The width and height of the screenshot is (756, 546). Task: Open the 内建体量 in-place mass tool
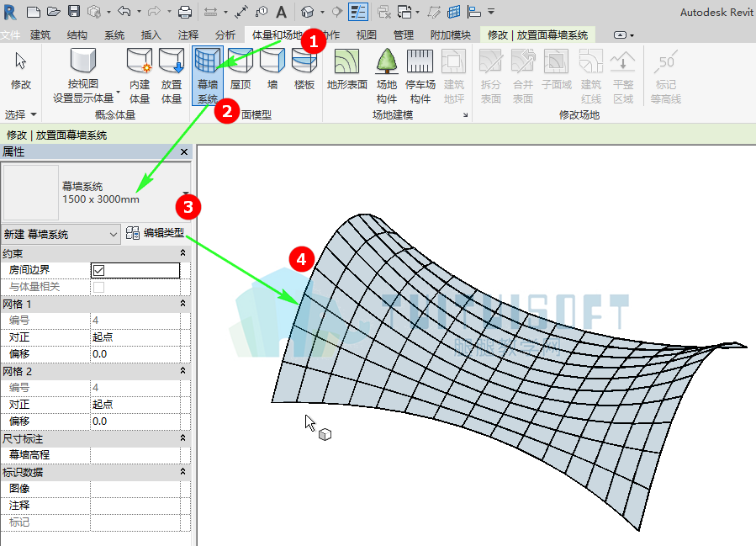tap(140, 77)
